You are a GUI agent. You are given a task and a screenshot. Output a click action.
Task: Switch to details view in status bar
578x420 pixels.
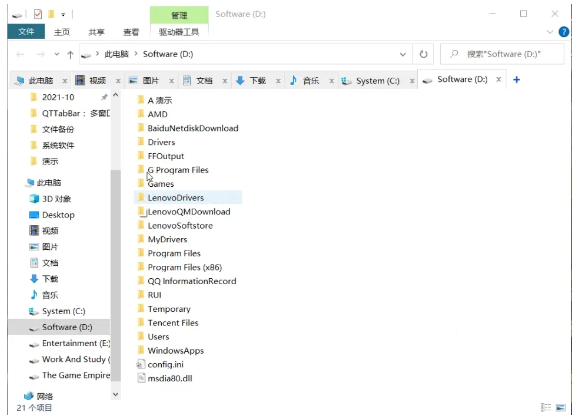[546, 407]
